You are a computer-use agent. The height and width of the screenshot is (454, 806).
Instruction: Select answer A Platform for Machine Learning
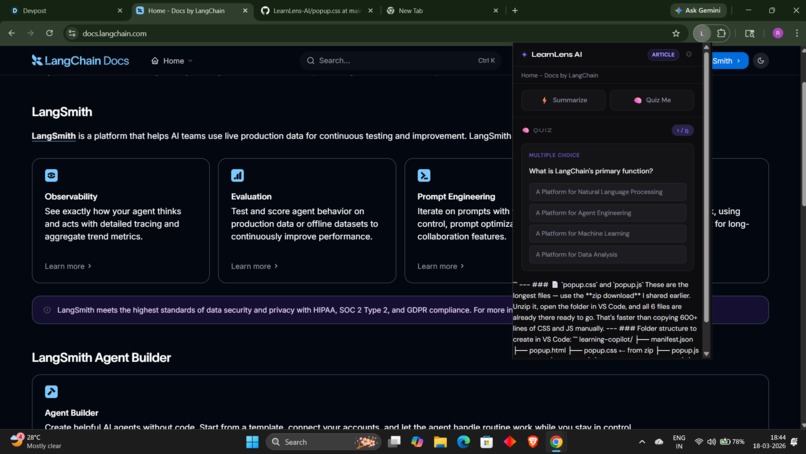click(608, 233)
